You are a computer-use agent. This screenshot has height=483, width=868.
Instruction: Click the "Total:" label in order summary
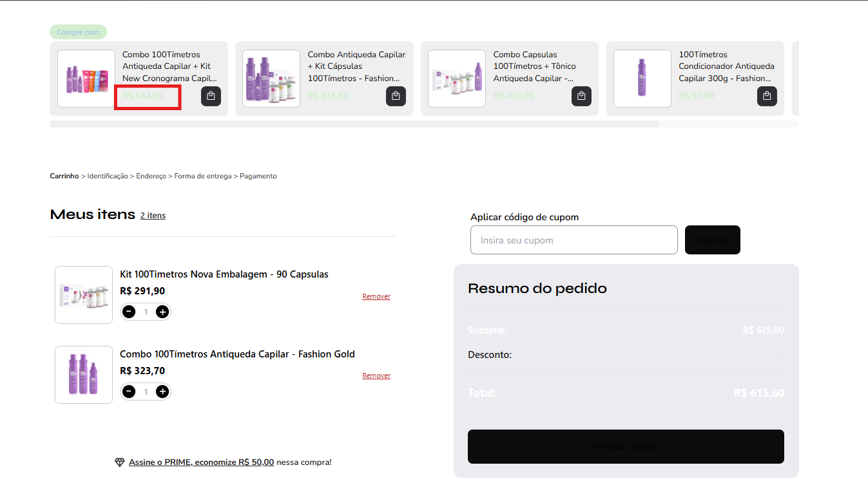coord(482,393)
